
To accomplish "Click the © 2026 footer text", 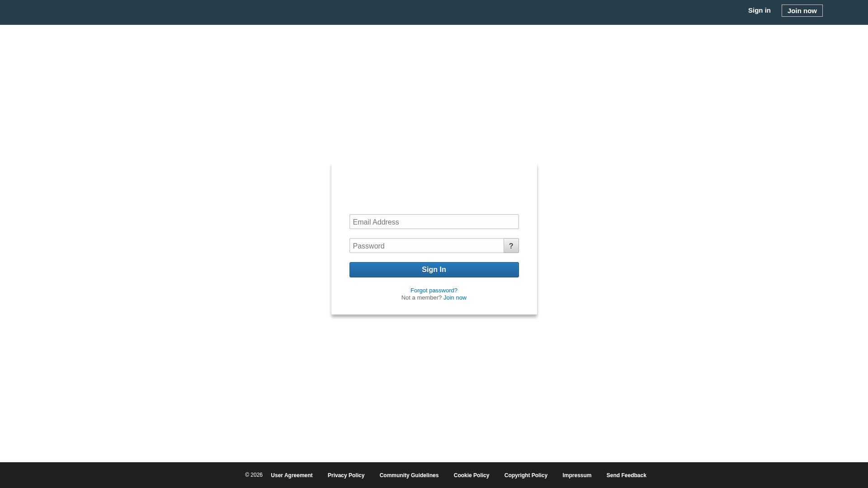I will click(254, 475).
